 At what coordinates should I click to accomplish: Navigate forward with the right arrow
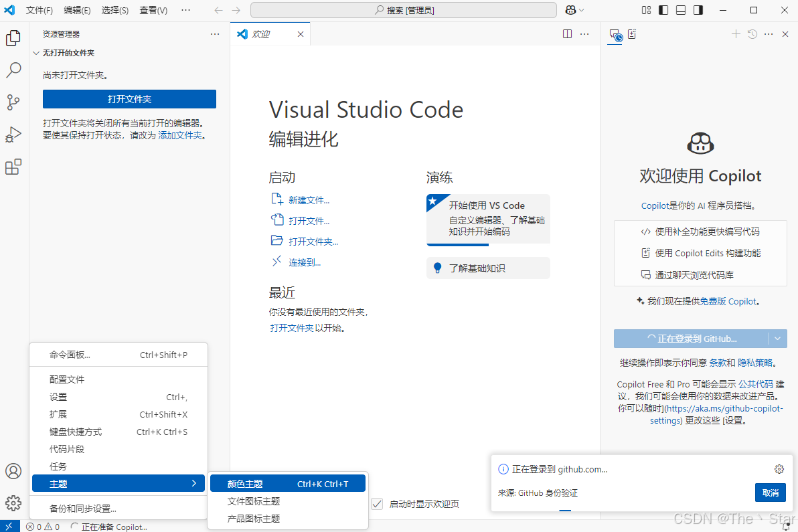click(236, 10)
